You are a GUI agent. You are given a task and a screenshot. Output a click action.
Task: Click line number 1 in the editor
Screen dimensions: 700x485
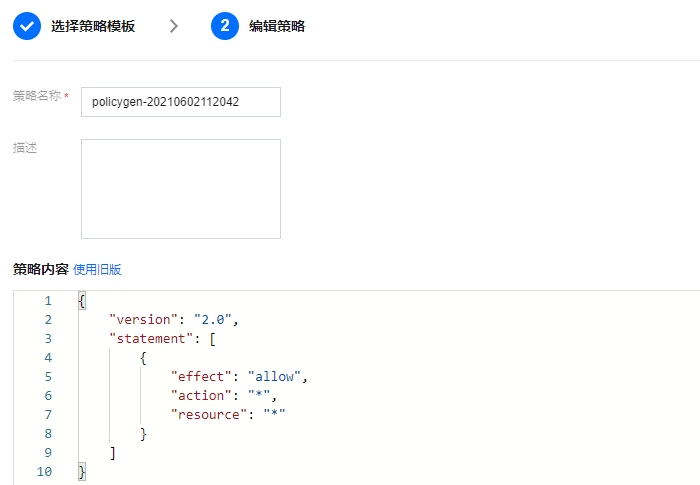pos(47,301)
